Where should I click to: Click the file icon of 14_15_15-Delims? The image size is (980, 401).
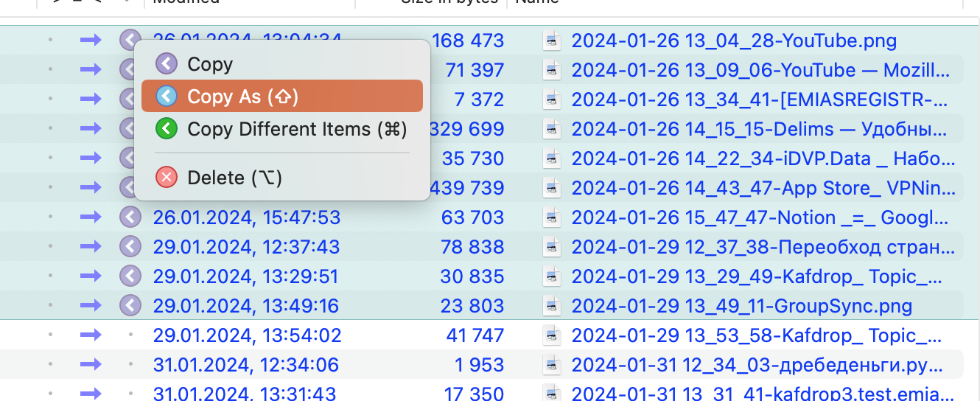[x=552, y=129]
